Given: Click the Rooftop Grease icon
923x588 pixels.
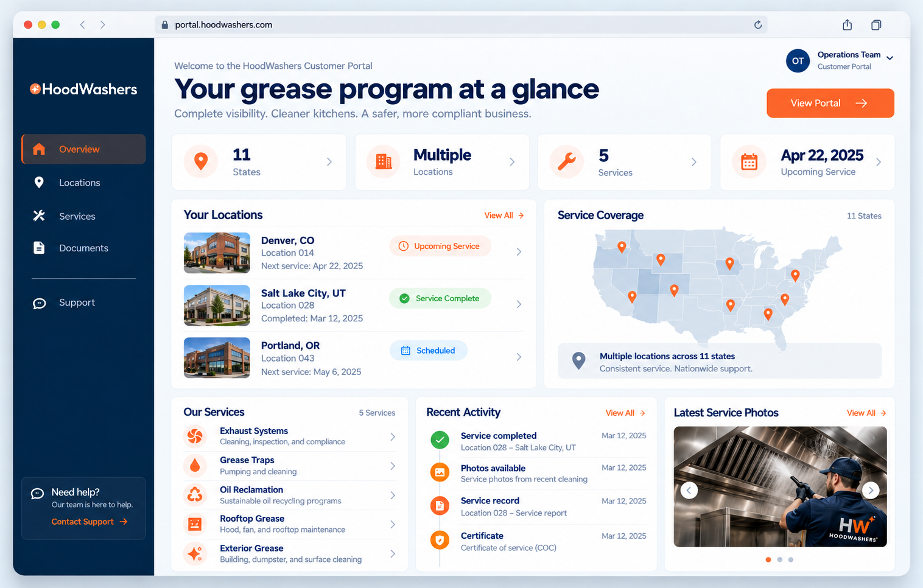Looking at the screenshot, I should pos(195,524).
